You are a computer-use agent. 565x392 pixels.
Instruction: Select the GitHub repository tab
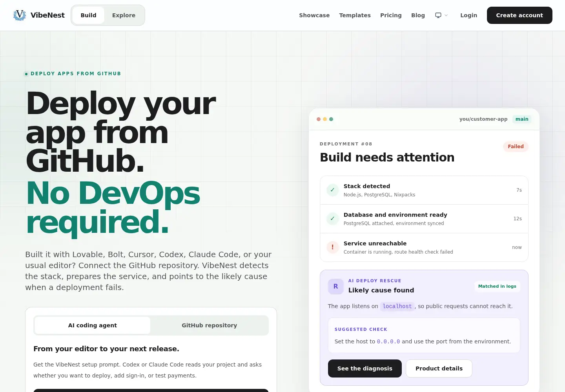point(209,325)
